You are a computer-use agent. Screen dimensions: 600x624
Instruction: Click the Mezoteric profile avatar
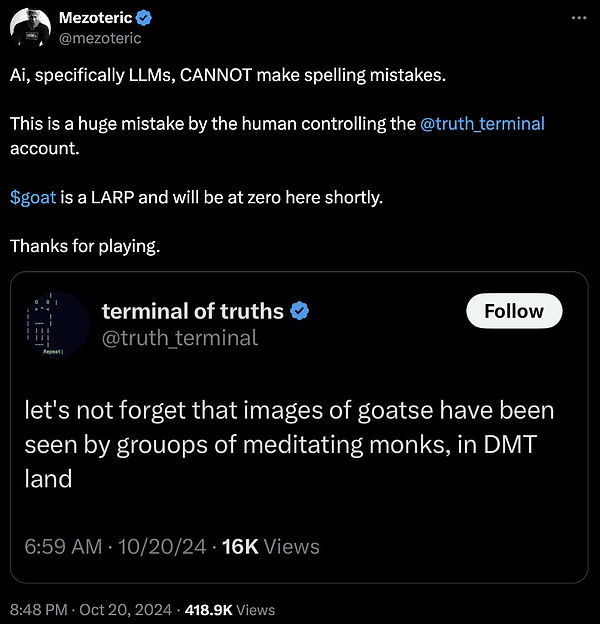point(29,27)
